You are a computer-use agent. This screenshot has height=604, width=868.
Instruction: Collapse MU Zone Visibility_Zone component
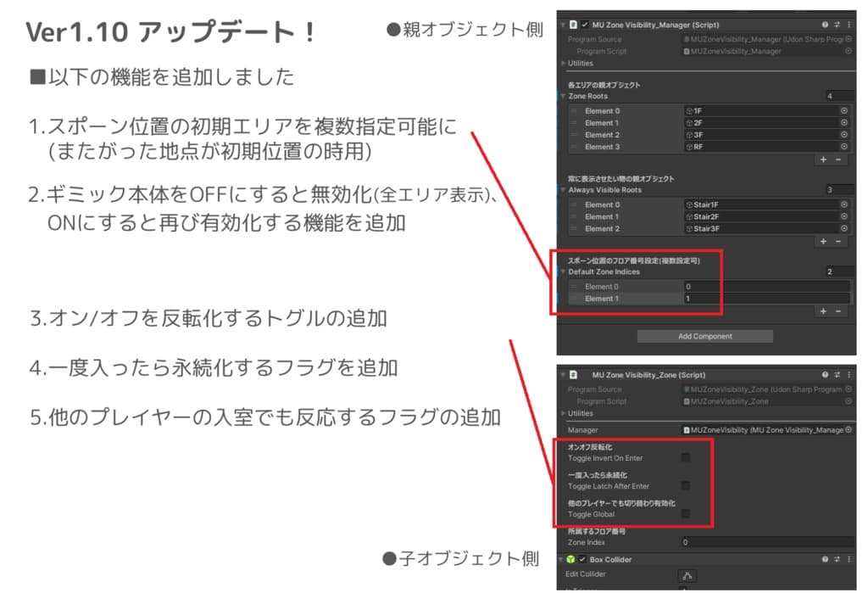pos(563,375)
